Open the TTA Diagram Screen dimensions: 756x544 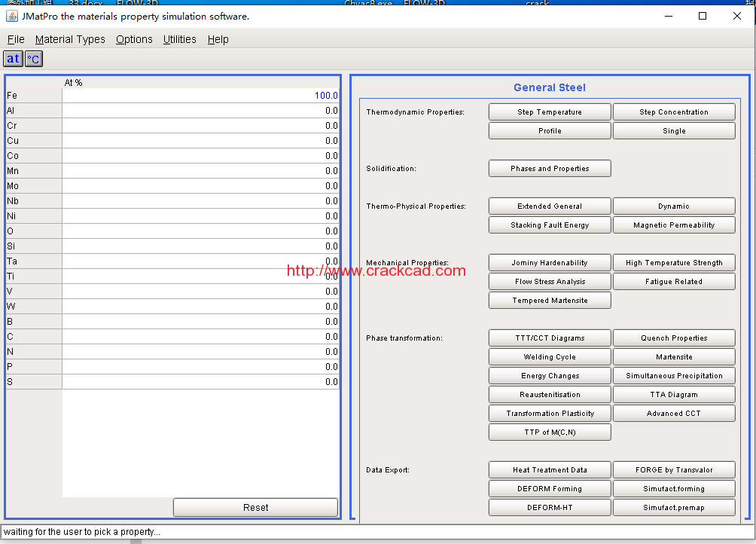tap(674, 394)
